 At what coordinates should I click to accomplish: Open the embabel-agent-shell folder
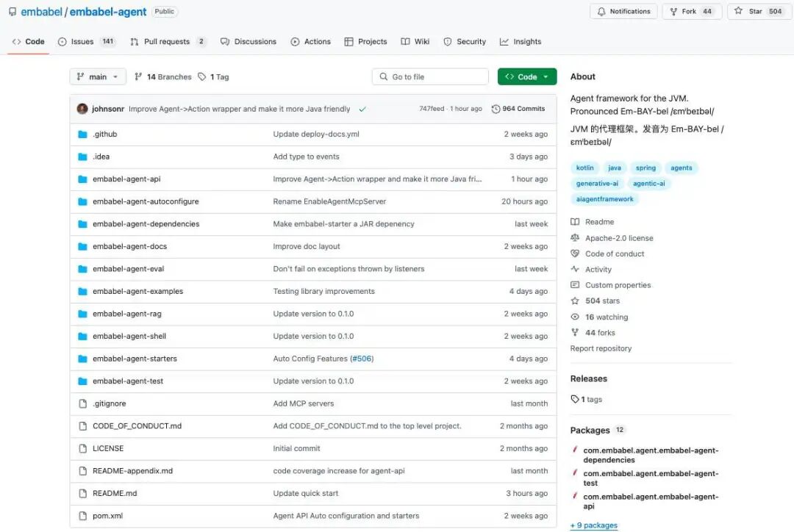click(x=129, y=336)
